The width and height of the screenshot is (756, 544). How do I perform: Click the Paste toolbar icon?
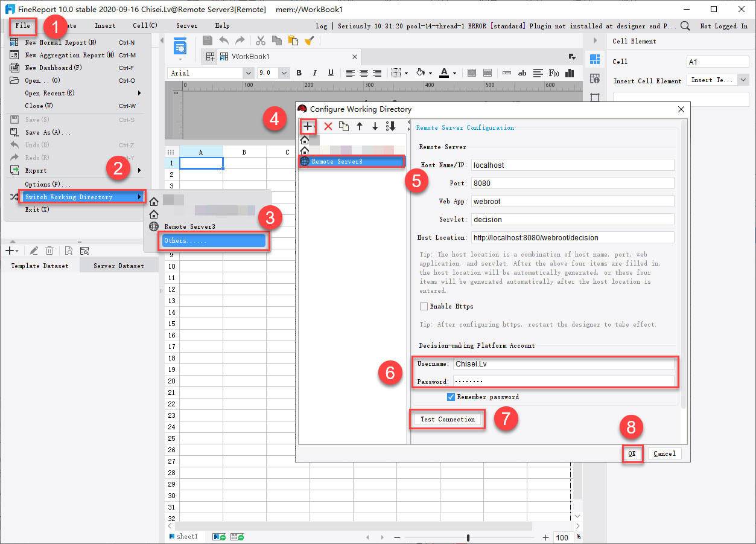293,40
